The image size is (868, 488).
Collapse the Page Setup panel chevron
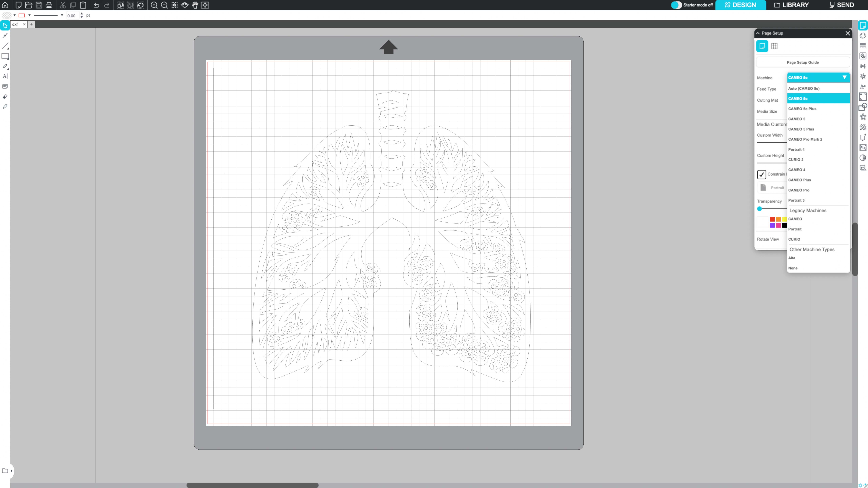[758, 33]
